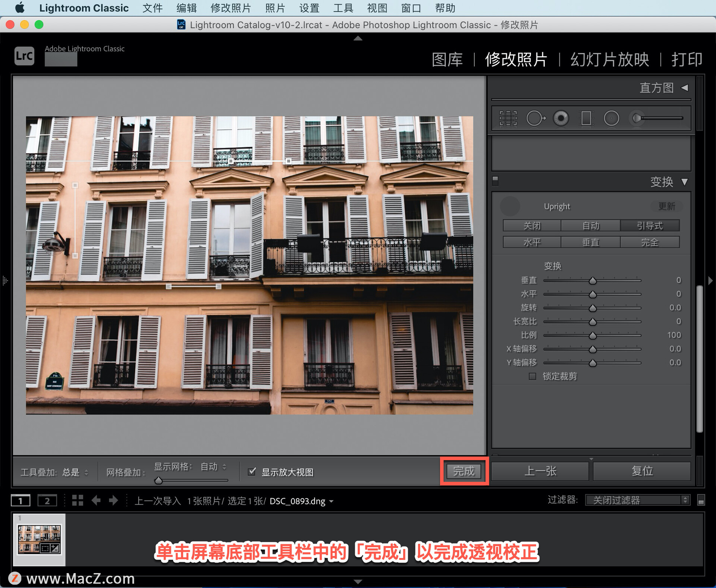The height and width of the screenshot is (588, 716).
Task: Open the 工具 menu in menu bar
Action: pyautogui.click(x=343, y=8)
